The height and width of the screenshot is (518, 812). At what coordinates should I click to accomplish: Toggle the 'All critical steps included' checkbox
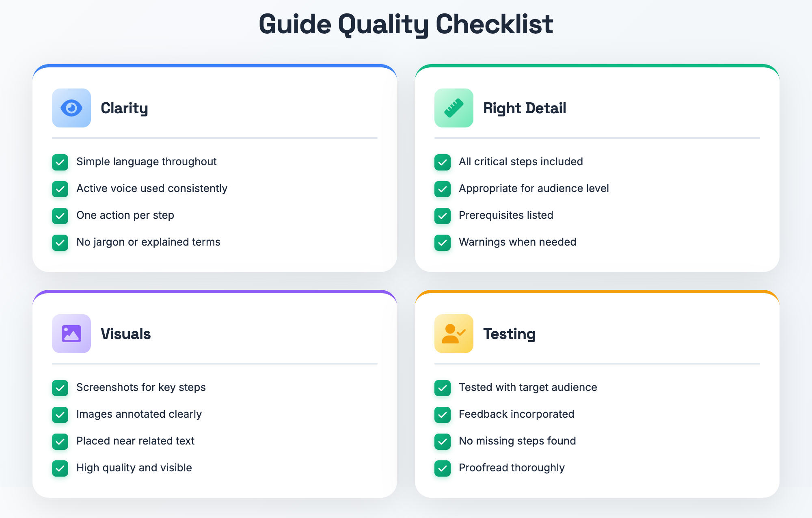(x=443, y=162)
